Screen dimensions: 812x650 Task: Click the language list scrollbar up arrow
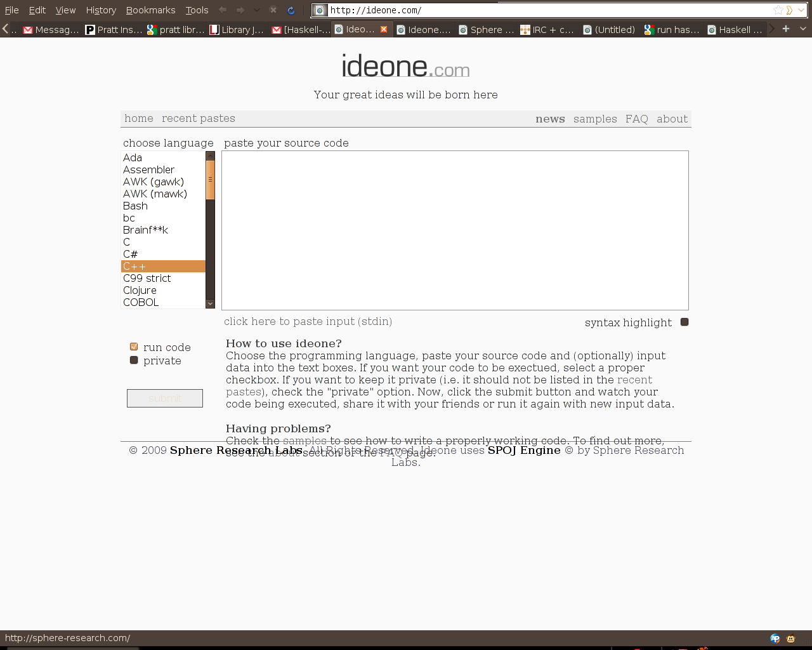tap(210, 156)
